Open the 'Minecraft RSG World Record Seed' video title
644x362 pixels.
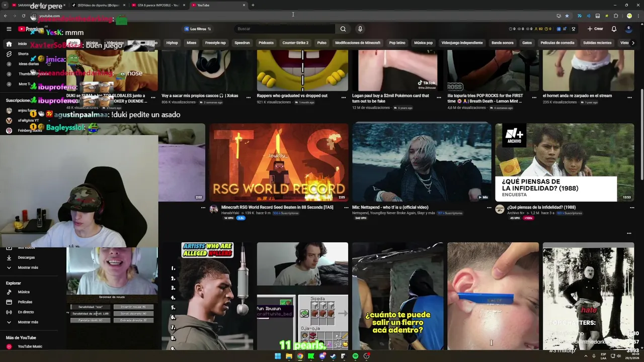coord(277,207)
